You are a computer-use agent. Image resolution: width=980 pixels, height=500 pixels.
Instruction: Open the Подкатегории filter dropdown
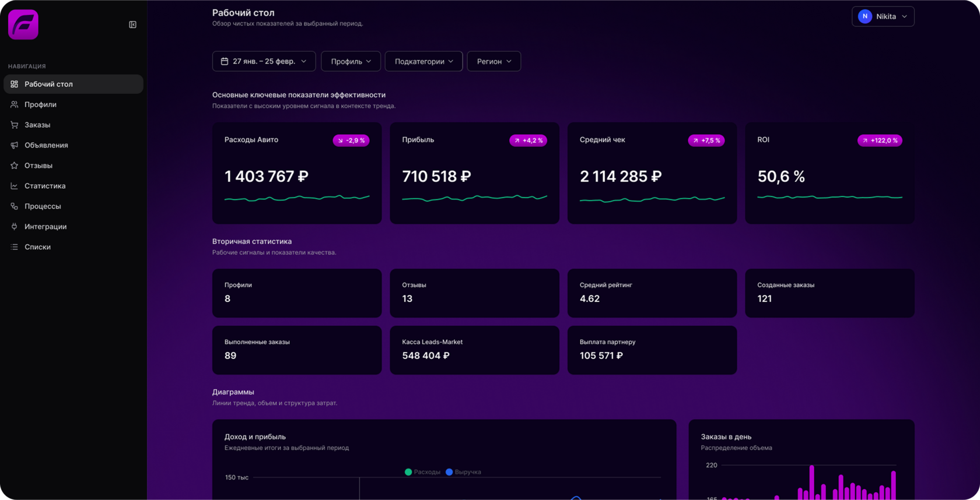pyautogui.click(x=423, y=61)
